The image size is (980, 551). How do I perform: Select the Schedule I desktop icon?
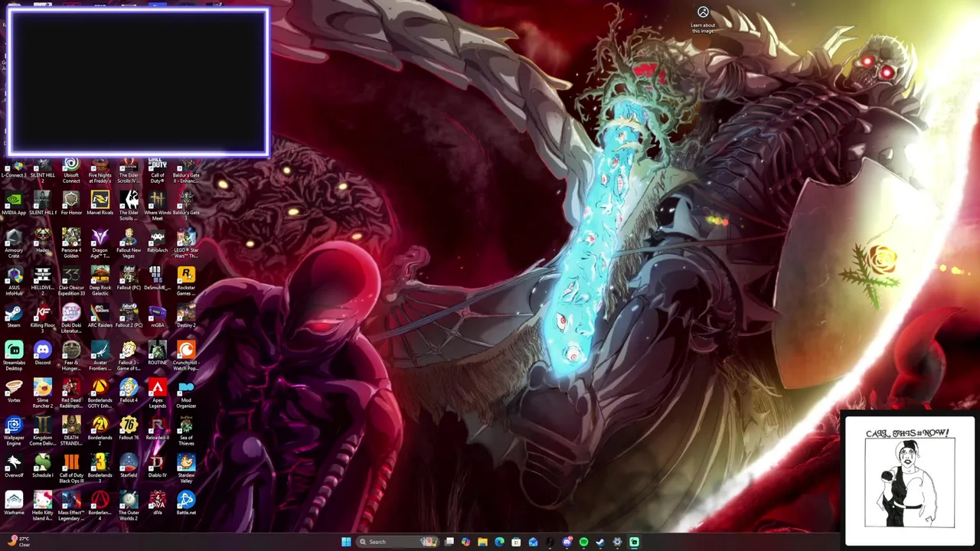(x=42, y=467)
